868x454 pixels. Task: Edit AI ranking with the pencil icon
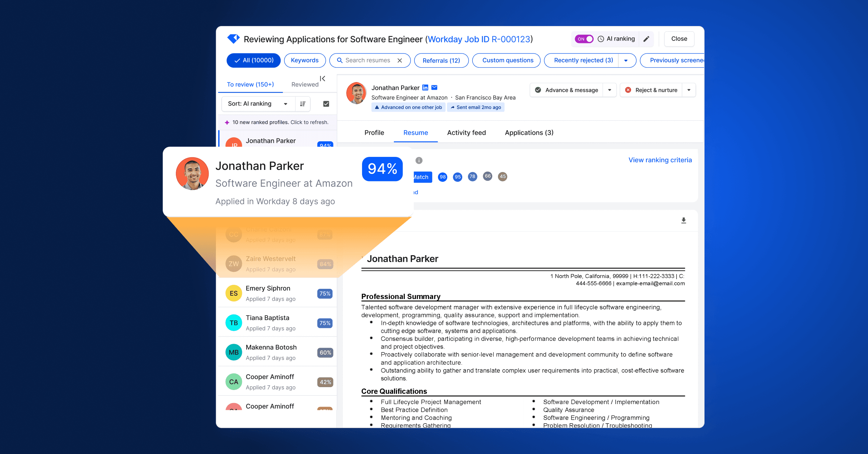coord(647,39)
